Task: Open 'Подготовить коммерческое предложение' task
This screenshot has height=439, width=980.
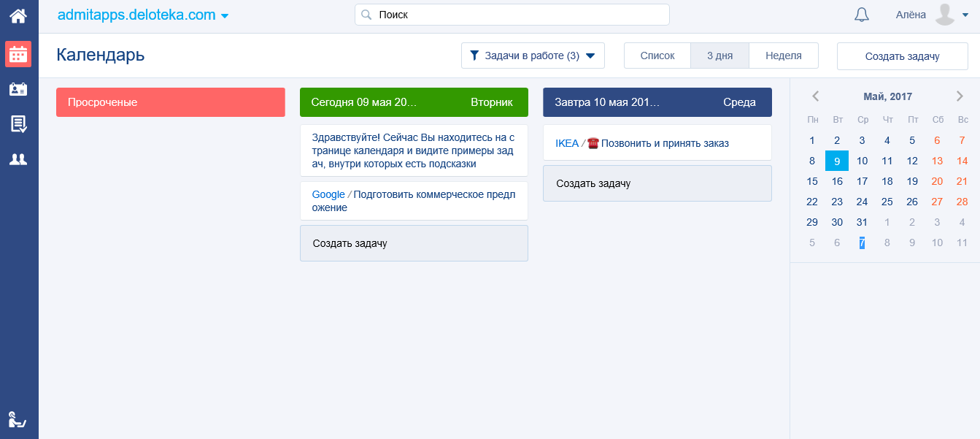Action: (x=414, y=201)
